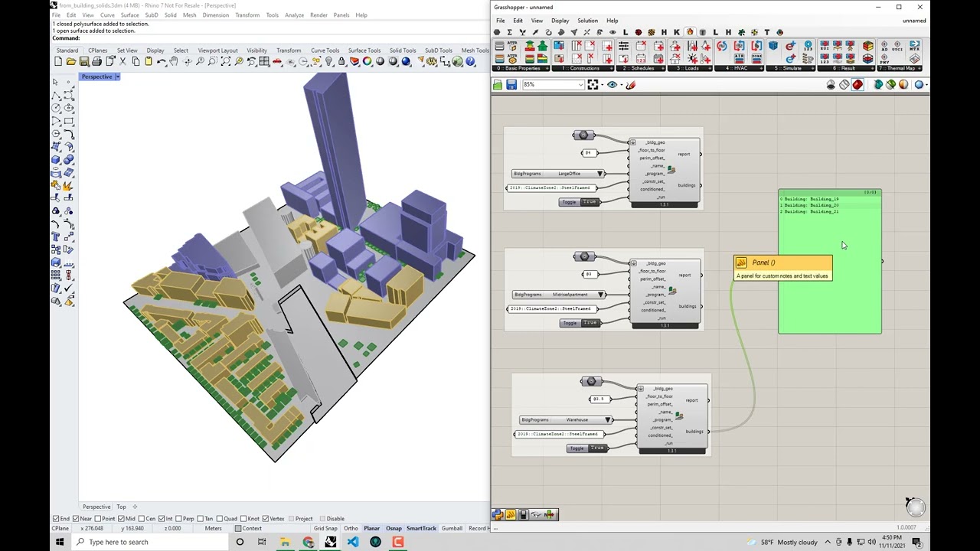Click the car icon in Rhino standard toolbar
Viewport: 980px width, 551px height.
pyautogui.click(x=277, y=62)
